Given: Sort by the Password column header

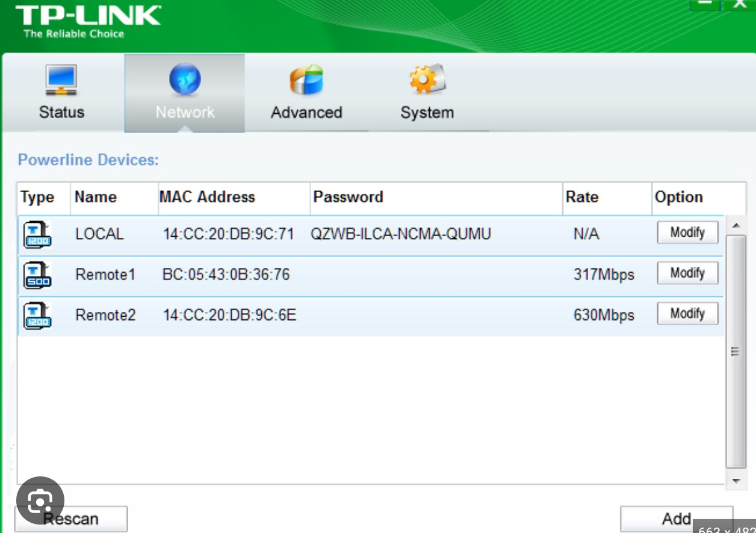Looking at the screenshot, I should [x=436, y=198].
